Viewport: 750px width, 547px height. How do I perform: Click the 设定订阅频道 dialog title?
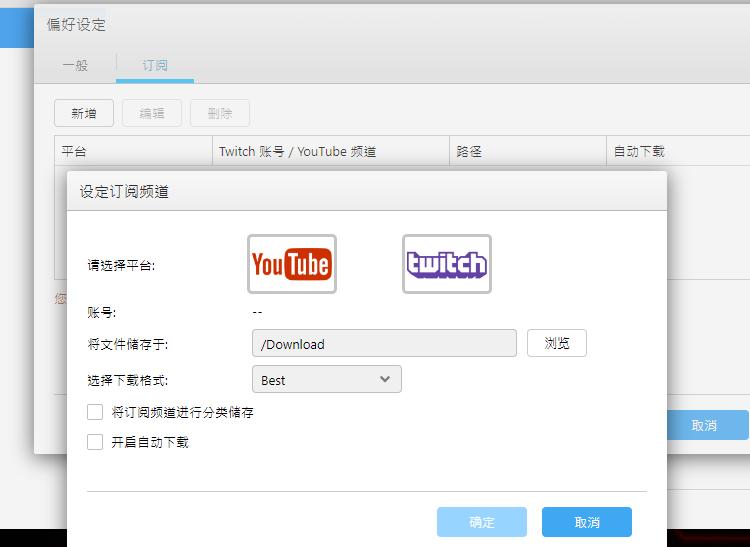(124, 192)
